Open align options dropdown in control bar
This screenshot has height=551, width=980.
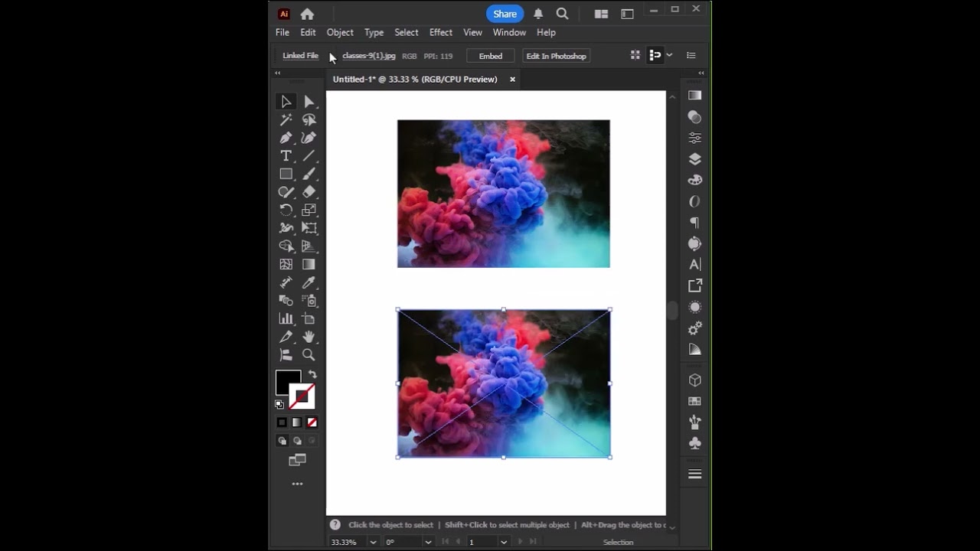coord(669,55)
